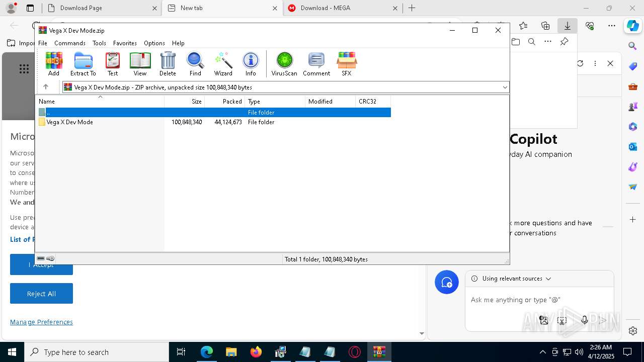Open the Favorites menu
Screen dimensions: 644x362
125,43
